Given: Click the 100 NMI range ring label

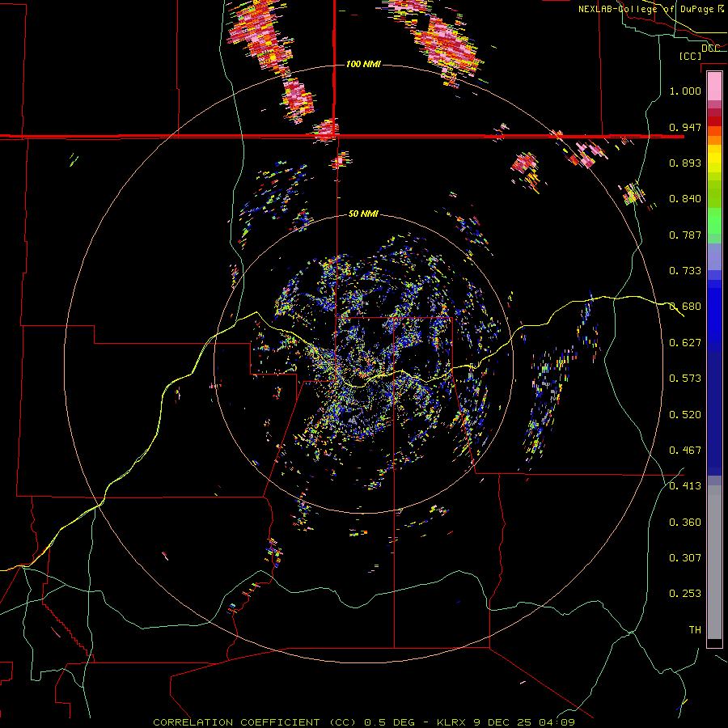Looking at the screenshot, I should click(x=363, y=64).
